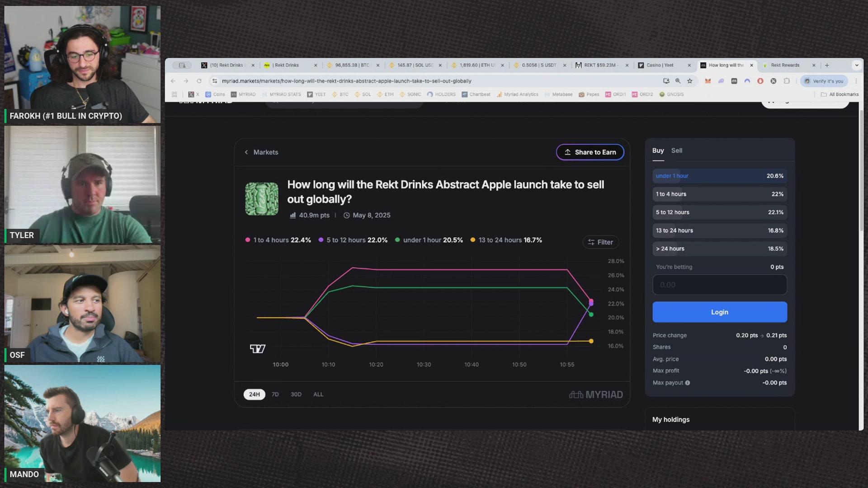Open the MetaMask fox extension
Image resolution: width=868 pixels, height=488 pixels.
(708, 81)
